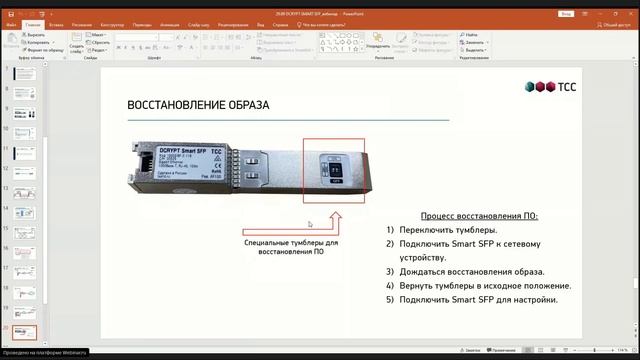Image resolution: width=640 pixels, height=360 pixels.
Task: Fit slide to current window icon
Action: point(635,350)
